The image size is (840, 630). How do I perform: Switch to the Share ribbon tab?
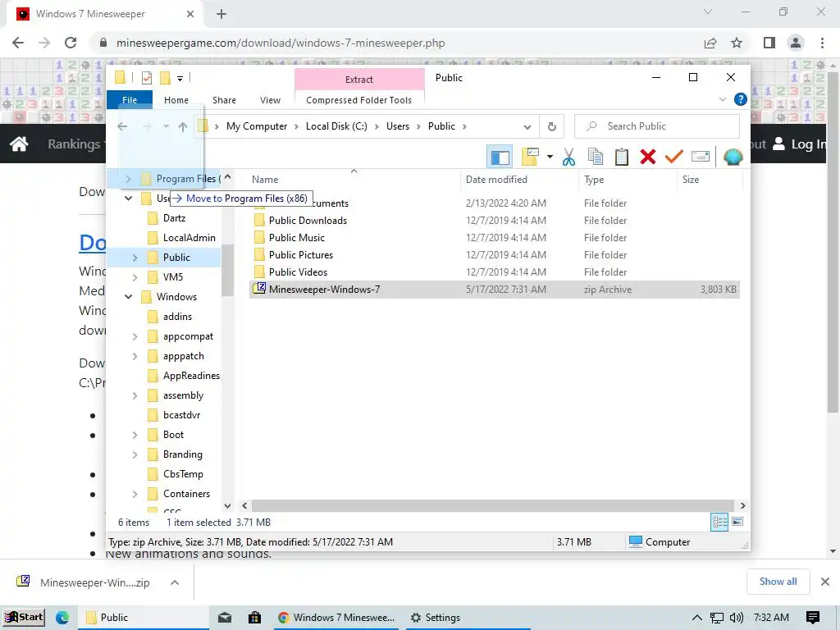pyautogui.click(x=224, y=100)
